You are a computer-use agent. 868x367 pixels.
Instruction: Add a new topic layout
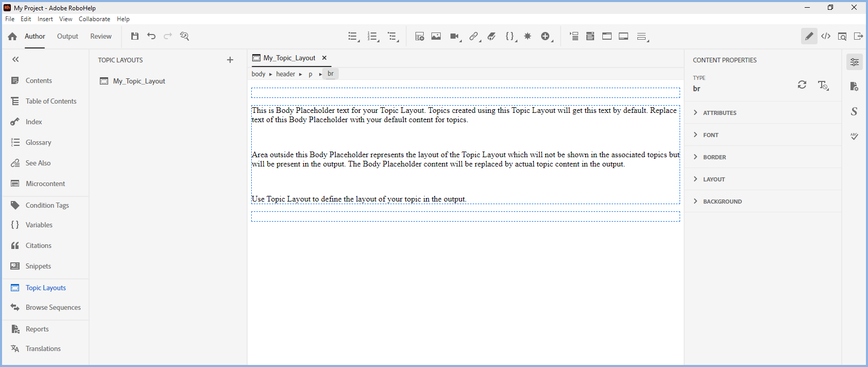(x=230, y=60)
